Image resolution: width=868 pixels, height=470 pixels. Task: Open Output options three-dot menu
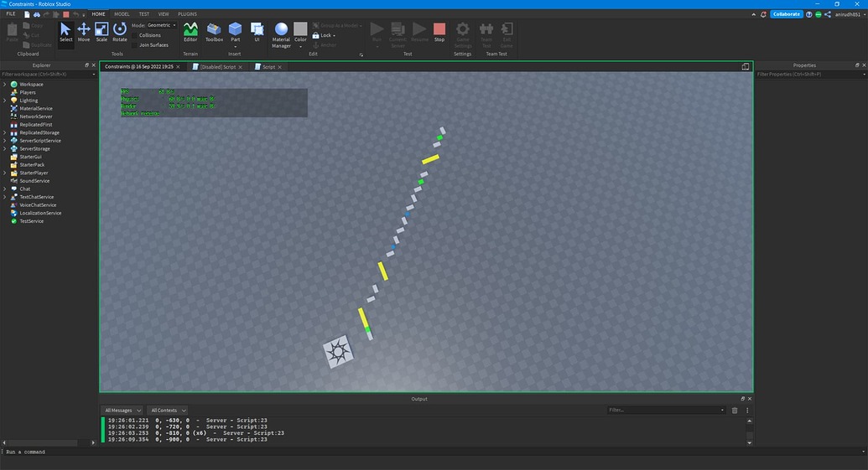tap(747, 411)
